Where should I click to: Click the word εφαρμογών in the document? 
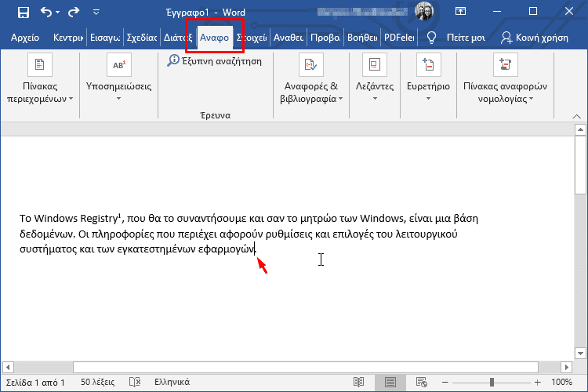click(226, 249)
